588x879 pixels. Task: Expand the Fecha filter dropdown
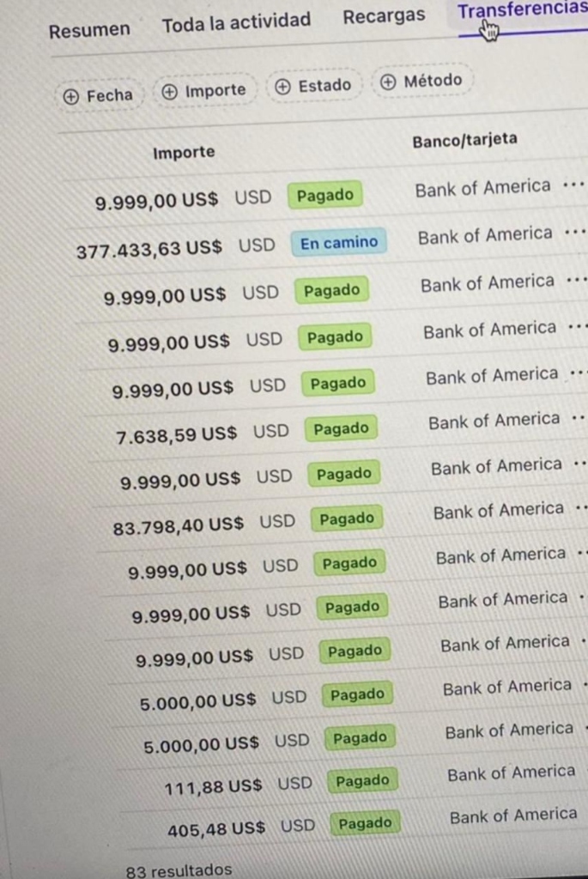click(99, 95)
